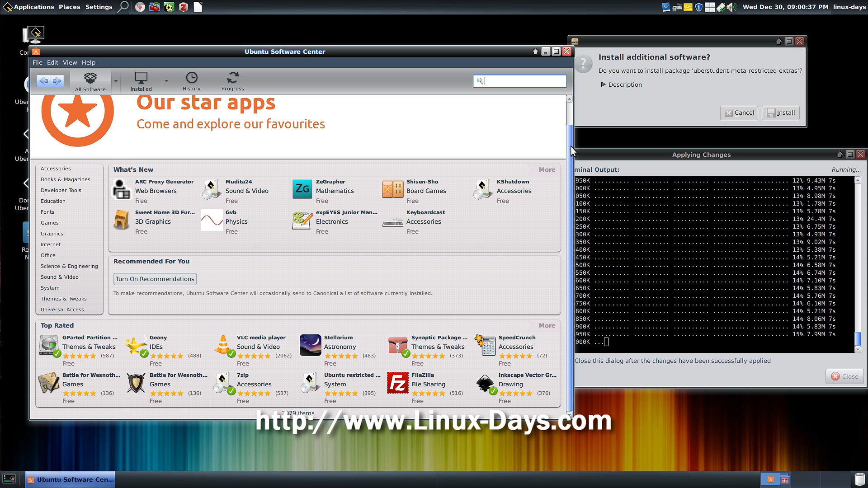Open the Help menu
868x488 pixels.
point(89,62)
